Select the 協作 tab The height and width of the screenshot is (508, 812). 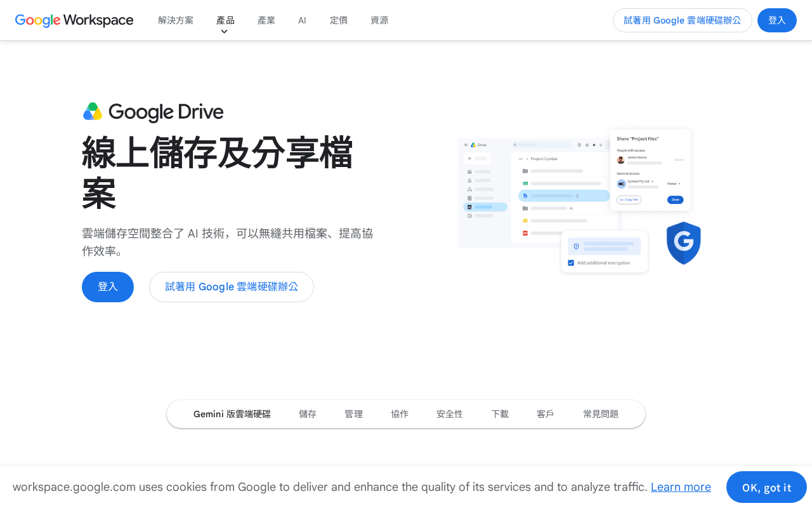[400, 414]
